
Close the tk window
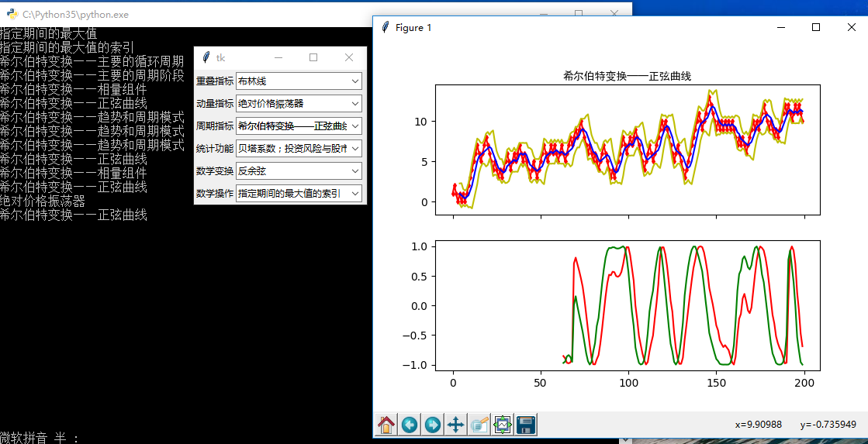pyautogui.click(x=349, y=57)
